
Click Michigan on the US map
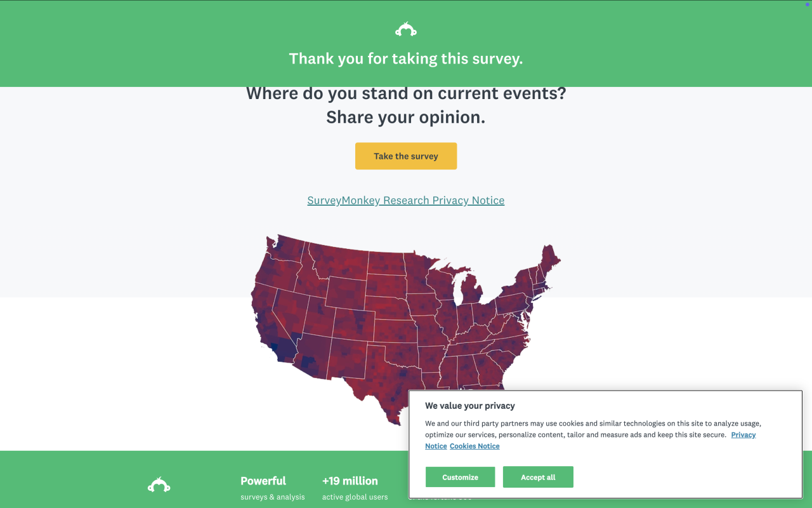(x=470, y=293)
